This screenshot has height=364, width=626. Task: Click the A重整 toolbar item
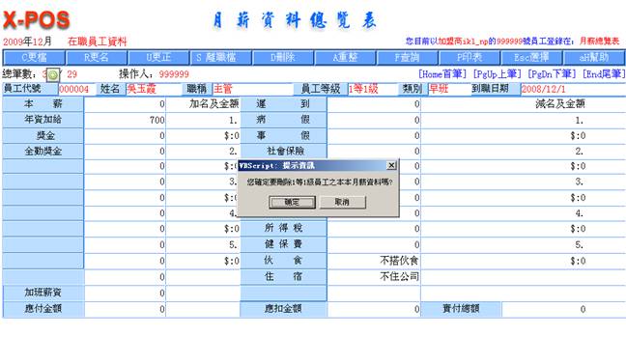[345, 58]
